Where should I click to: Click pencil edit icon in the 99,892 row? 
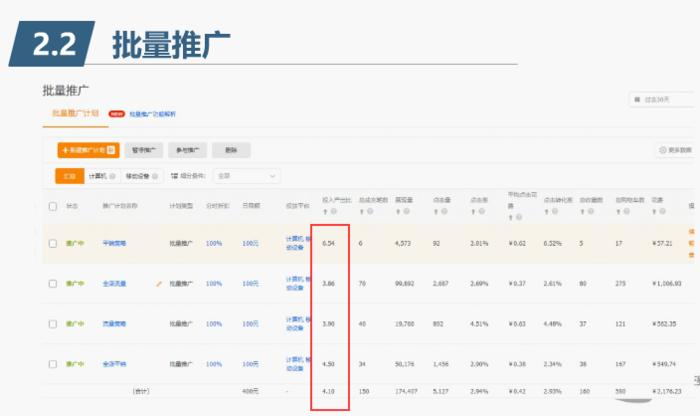[158, 284]
